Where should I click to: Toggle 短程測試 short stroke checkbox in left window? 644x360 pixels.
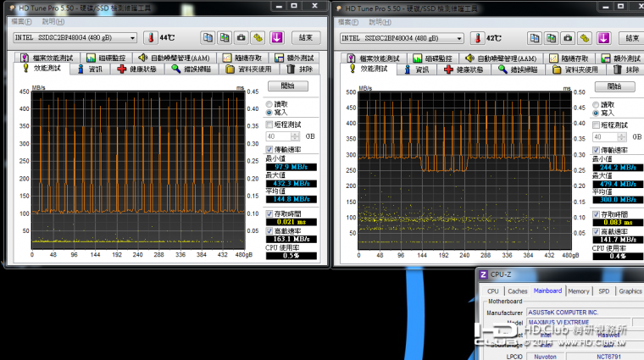pyautogui.click(x=269, y=125)
